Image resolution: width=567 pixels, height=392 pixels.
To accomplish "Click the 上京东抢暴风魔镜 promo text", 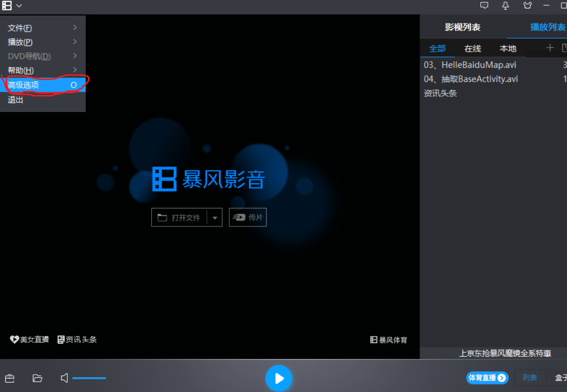I will coord(505,353).
